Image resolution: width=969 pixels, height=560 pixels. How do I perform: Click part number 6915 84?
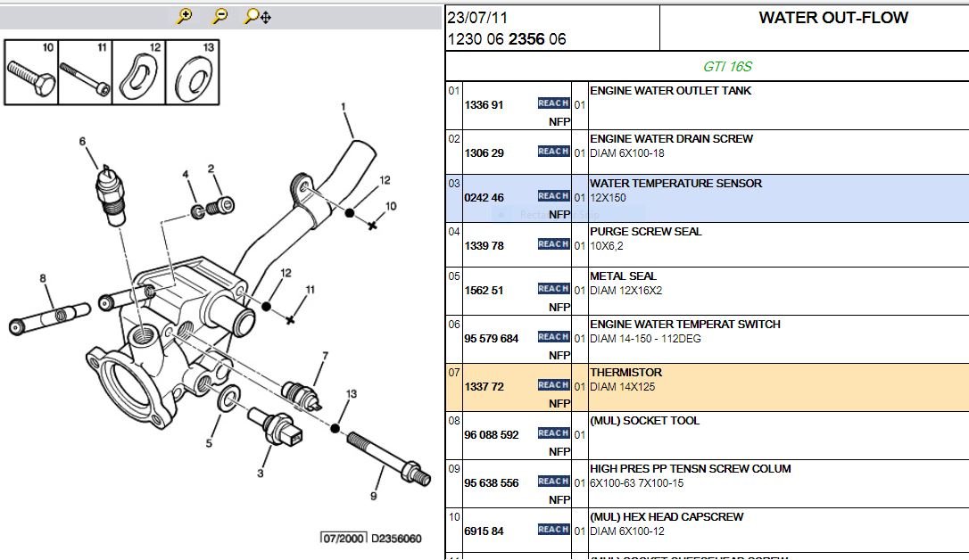coord(484,531)
